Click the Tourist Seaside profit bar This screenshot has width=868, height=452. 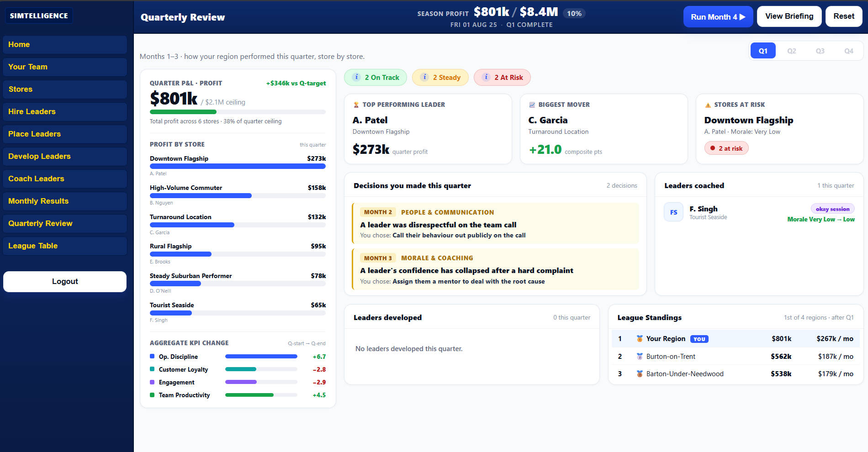point(238,313)
